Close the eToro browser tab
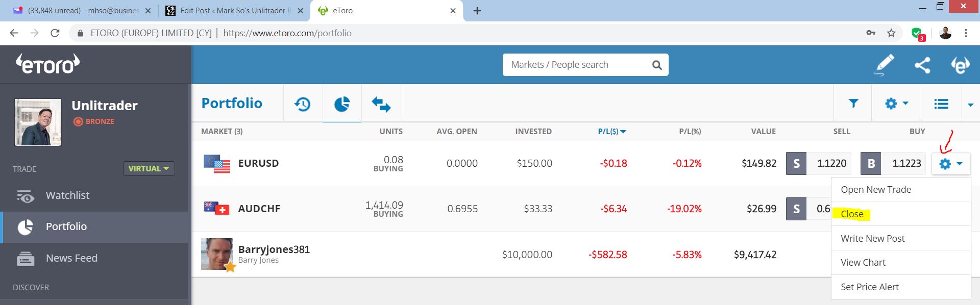Screen dimensions: 980x305 [x=453, y=11]
